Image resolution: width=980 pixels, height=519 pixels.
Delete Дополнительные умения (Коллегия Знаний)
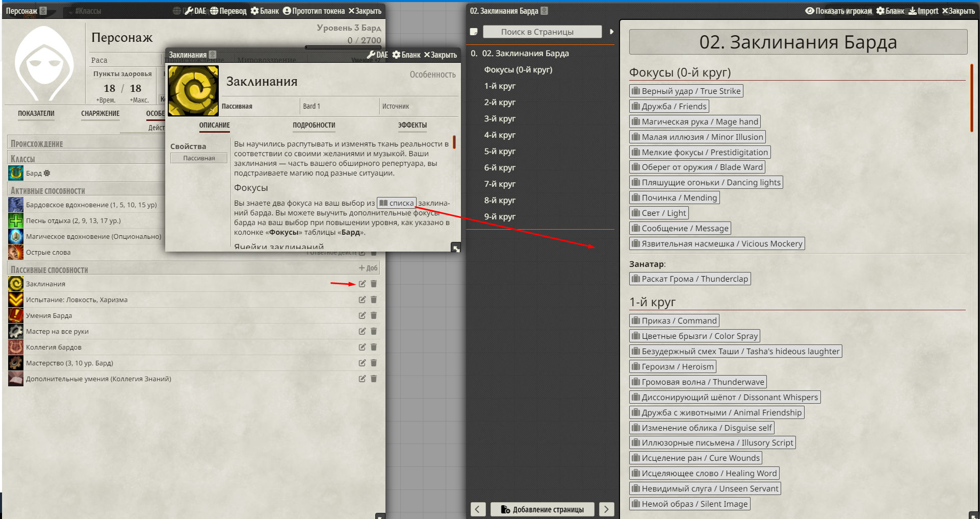coord(373,379)
